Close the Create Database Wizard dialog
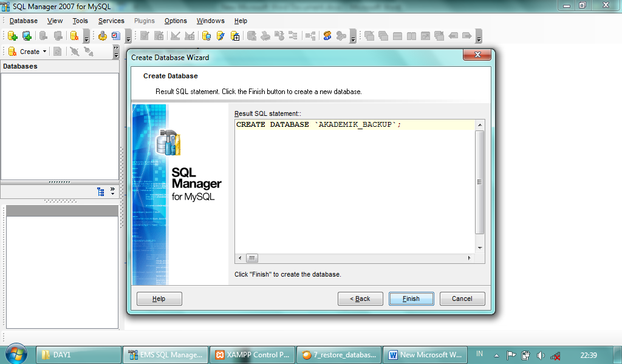The width and height of the screenshot is (622, 364). point(477,55)
